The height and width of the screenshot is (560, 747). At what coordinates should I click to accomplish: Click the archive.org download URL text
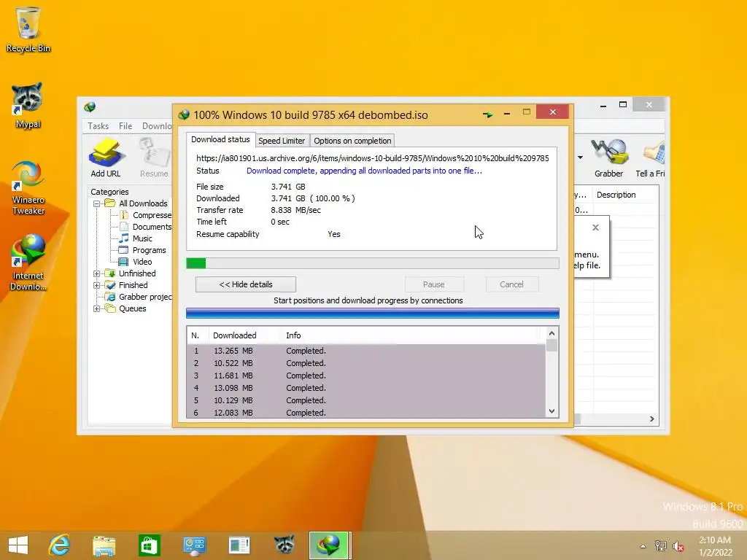point(373,158)
